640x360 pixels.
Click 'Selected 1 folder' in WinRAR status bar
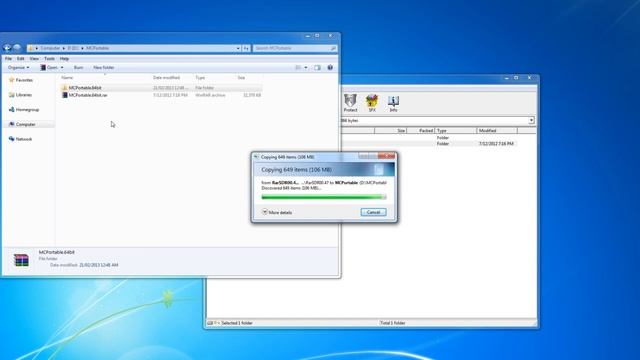[237, 323]
